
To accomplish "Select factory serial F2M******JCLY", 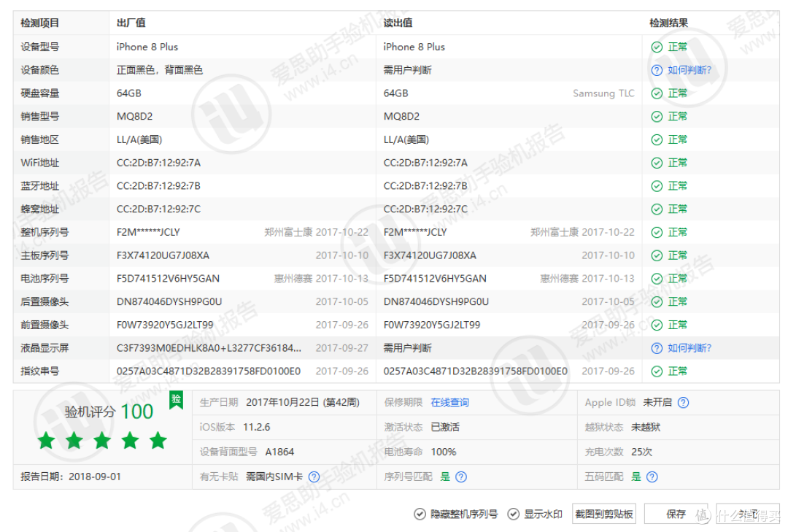I will click(148, 232).
